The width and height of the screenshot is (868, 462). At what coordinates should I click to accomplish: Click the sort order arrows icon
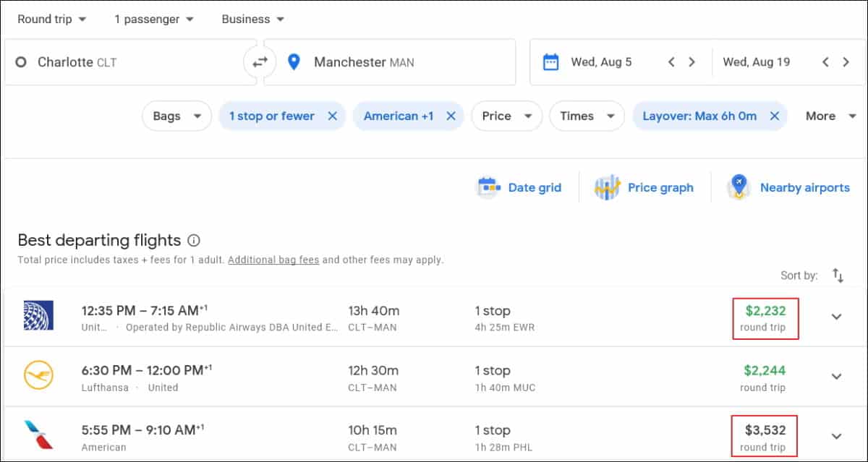coord(838,275)
